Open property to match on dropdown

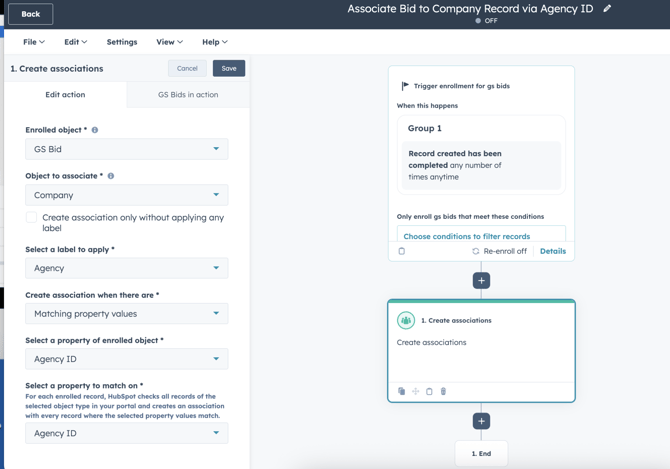[x=126, y=434]
